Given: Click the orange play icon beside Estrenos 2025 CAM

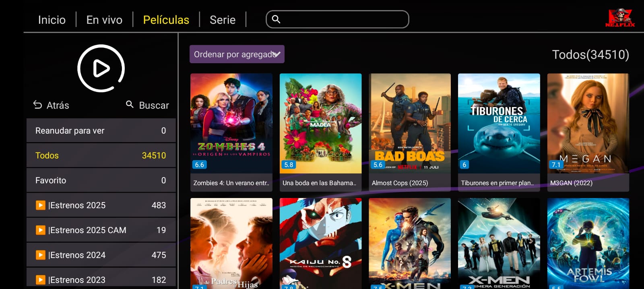Looking at the screenshot, I should [40, 230].
